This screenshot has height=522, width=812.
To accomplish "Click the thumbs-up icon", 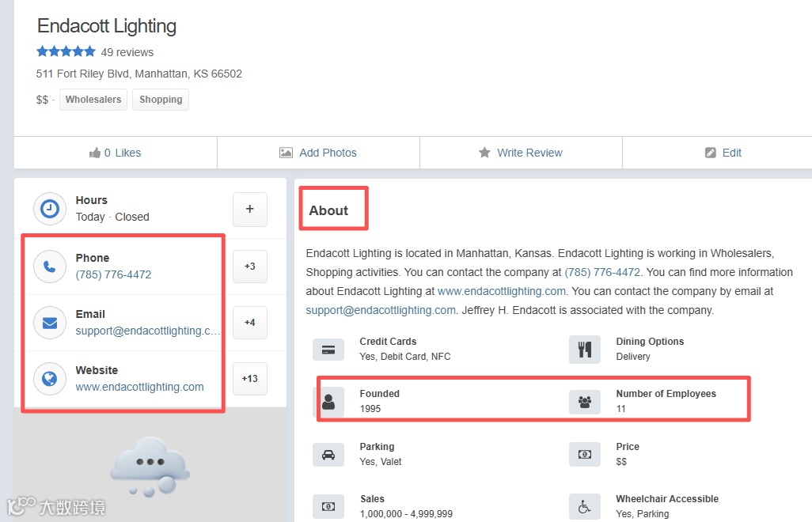I will click(x=95, y=153).
